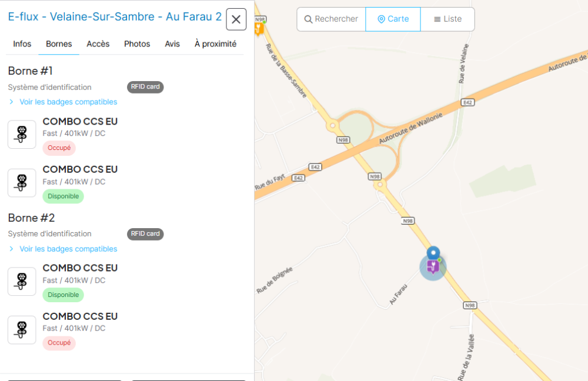Click the first CCS connector icon under Borne #1
This screenshot has width=588, height=381.
[x=22, y=135]
